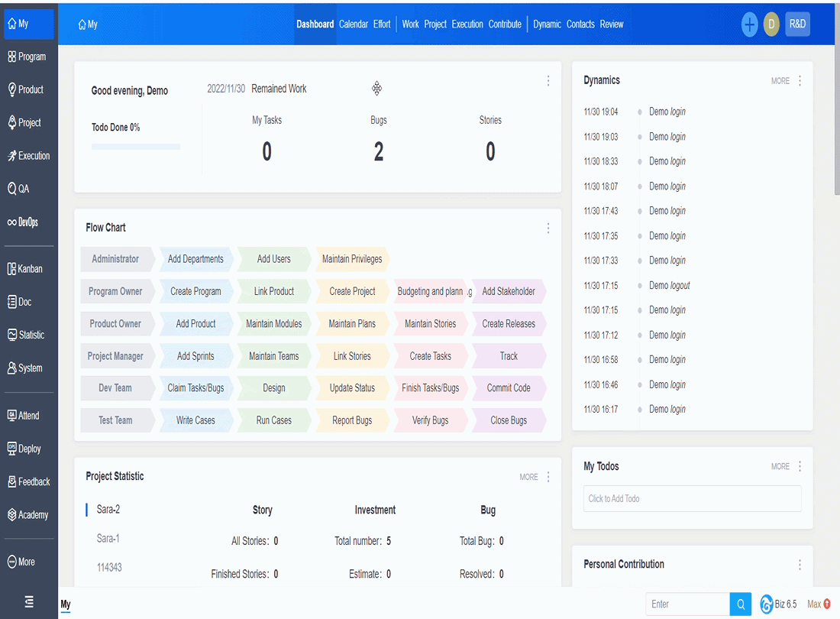Switch to the Contribute tab
Image resolution: width=840 pixels, height=619 pixels.
point(505,24)
